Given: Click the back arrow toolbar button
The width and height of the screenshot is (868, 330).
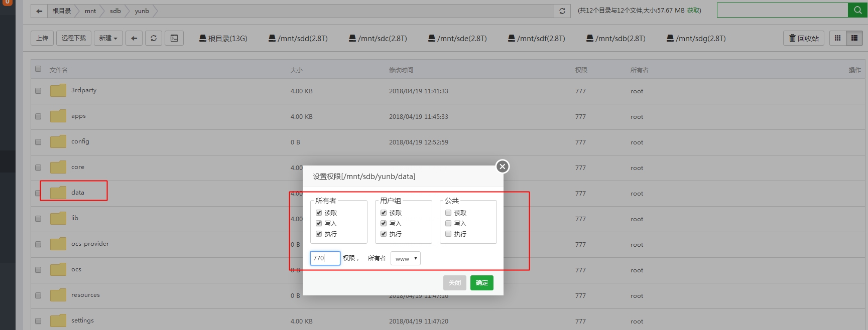Looking at the screenshot, I should coord(134,38).
